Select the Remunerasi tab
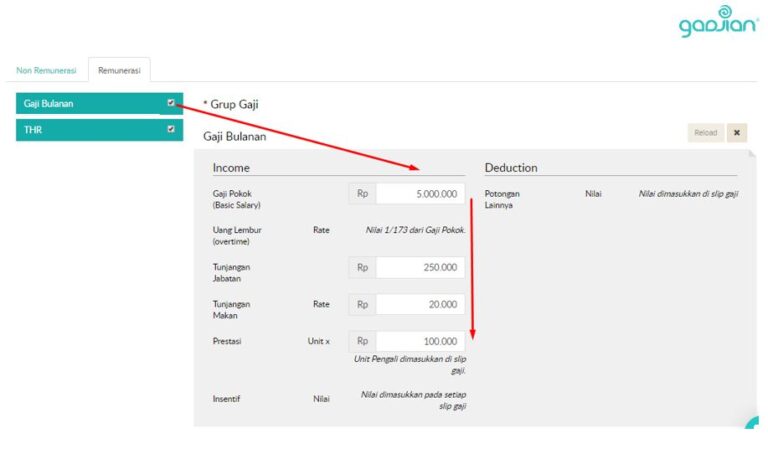This screenshot has height=454, width=768. coord(118,70)
